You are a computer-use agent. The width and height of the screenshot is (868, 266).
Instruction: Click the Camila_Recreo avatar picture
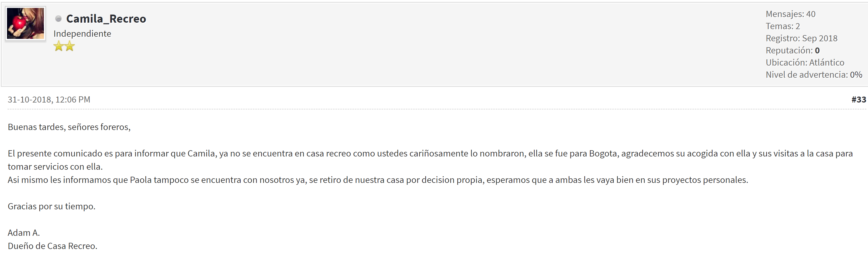(26, 23)
